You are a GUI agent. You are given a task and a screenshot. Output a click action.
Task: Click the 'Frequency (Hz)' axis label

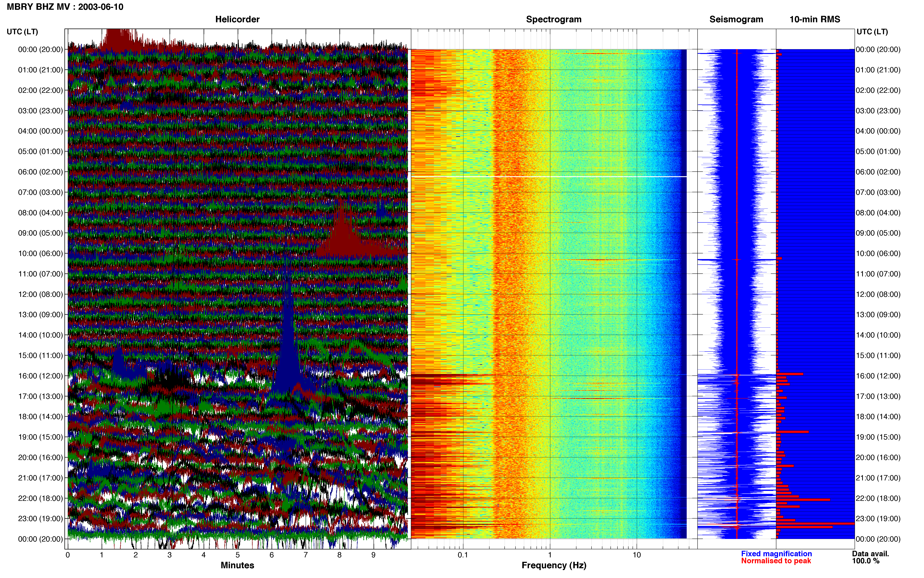tap(554, 565)
